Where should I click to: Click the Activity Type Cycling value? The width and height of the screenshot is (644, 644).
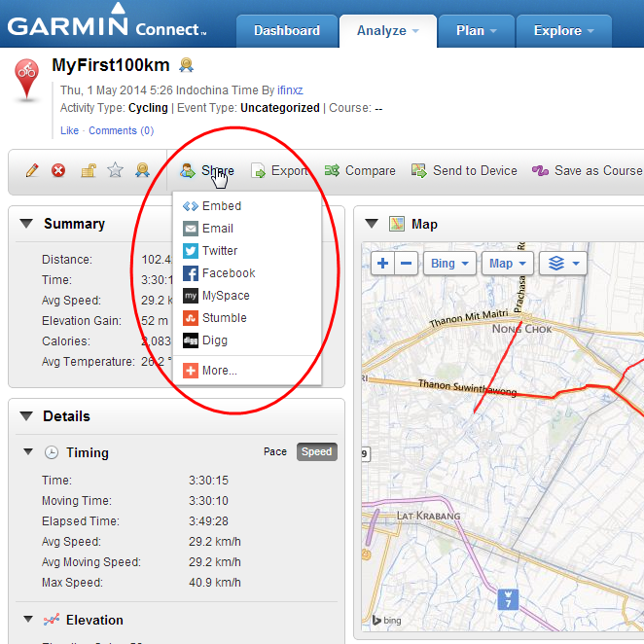148,108
